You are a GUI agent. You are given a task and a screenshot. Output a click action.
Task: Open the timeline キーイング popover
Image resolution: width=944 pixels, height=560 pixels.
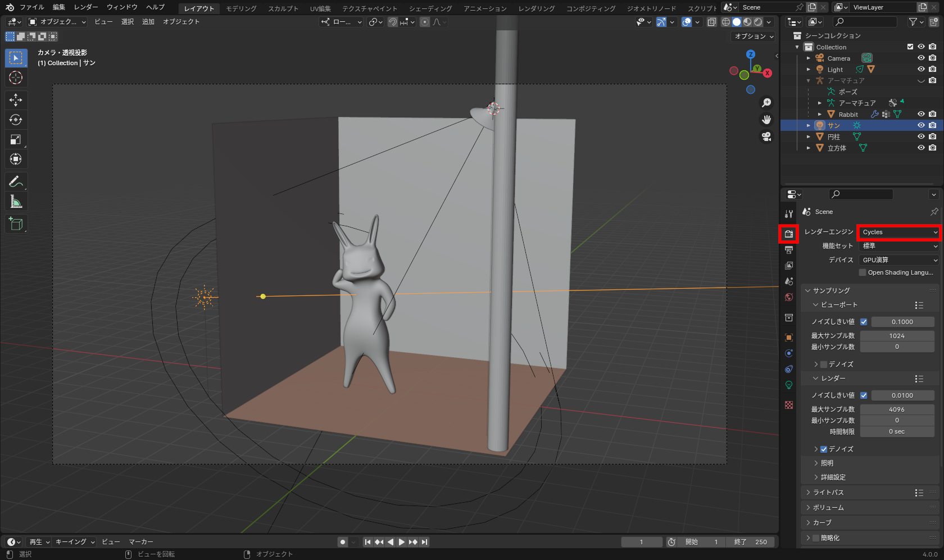(x=75, y=542)
